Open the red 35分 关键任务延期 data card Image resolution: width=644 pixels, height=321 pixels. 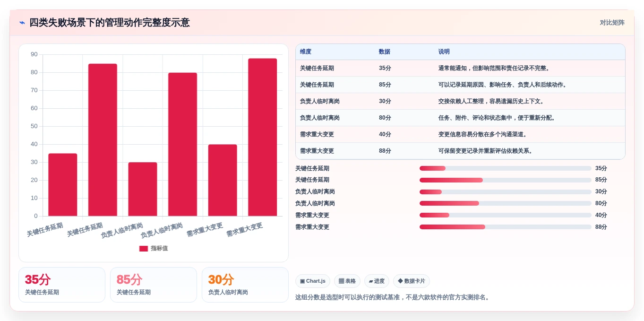pos(62,285)
